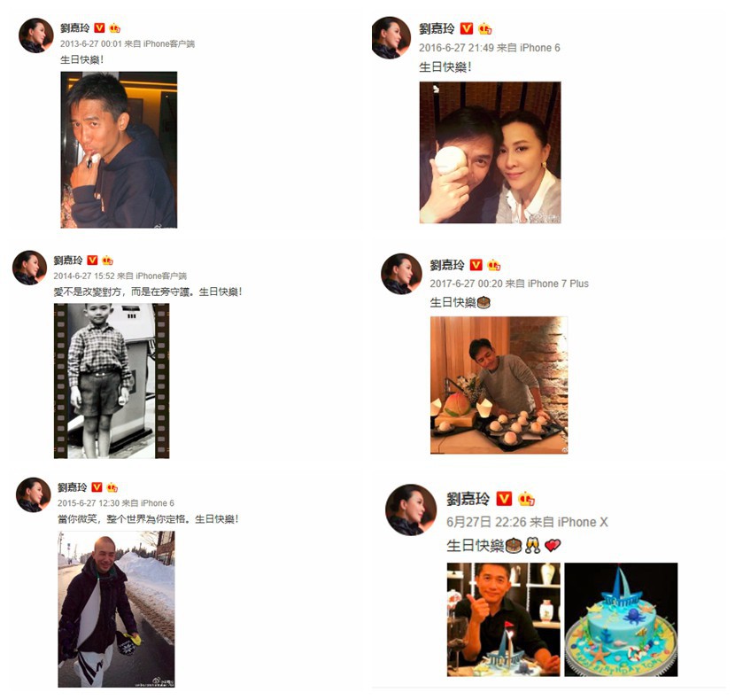
Task: Click the 'iPhone X' source link
Action: 583,522
